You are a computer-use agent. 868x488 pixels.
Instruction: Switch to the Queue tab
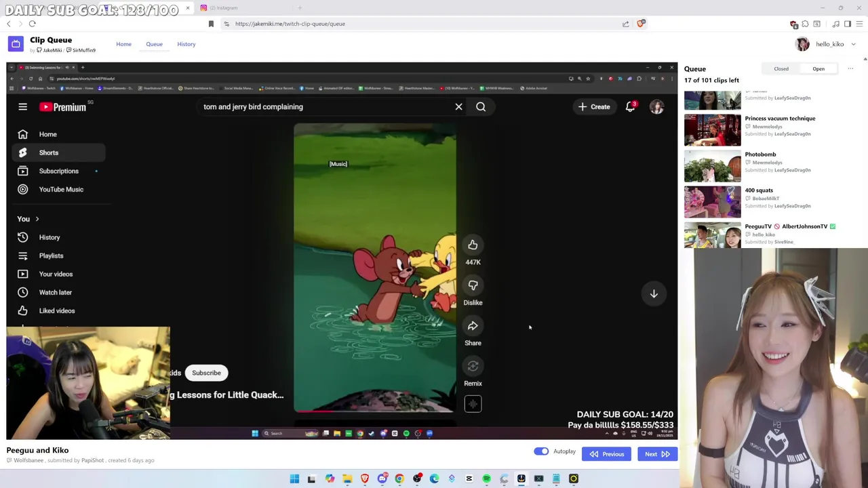154,44
